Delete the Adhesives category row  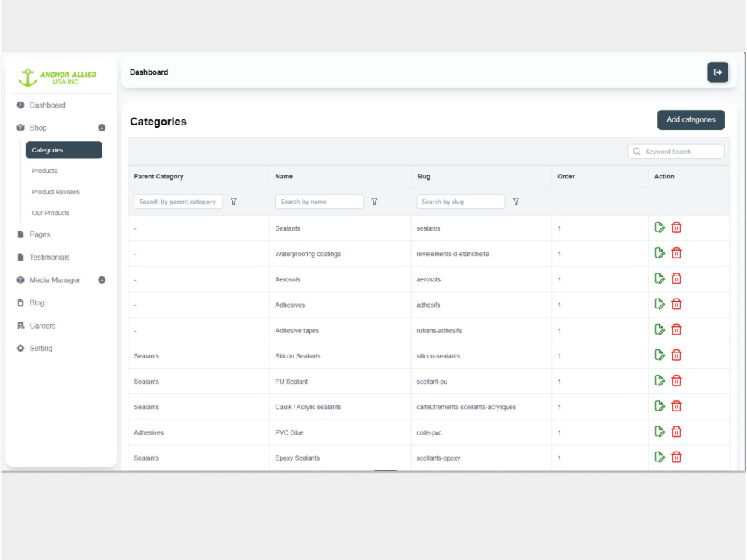pyautogui.click(x=676, y=304)
